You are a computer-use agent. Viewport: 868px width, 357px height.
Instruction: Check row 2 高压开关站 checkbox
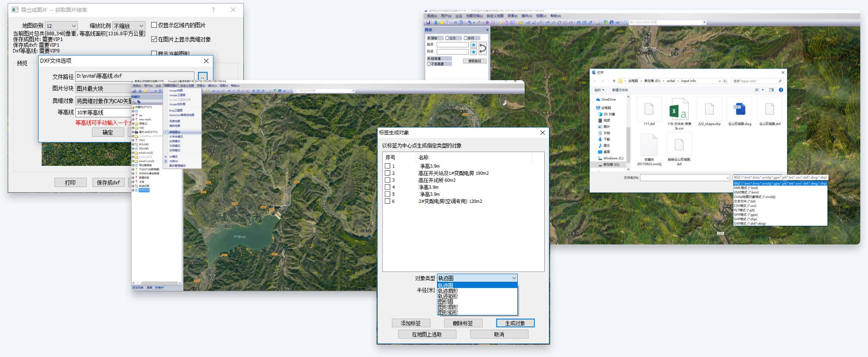[x=387, y=173]
